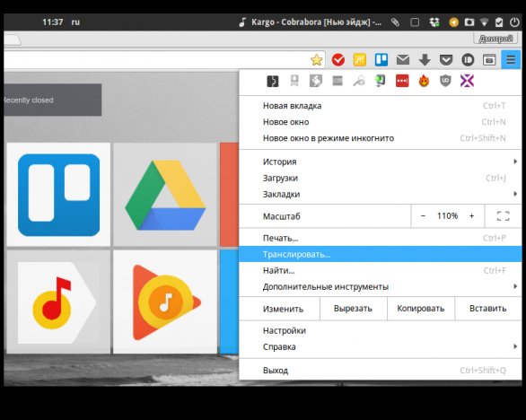Click the 110% zoom value
Screen dimensions: 526x420
447,216
